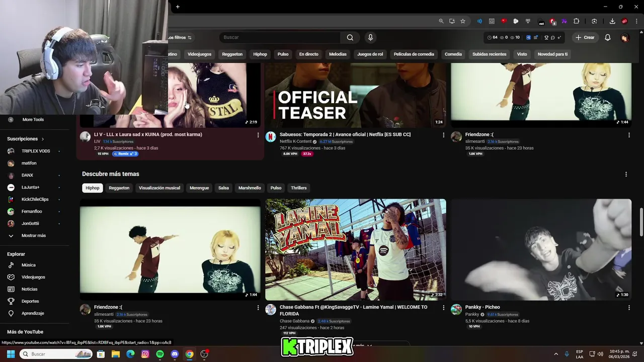Bookmark this page with the star icon
The height and width of the screenshot is (362, 644).
463,21
